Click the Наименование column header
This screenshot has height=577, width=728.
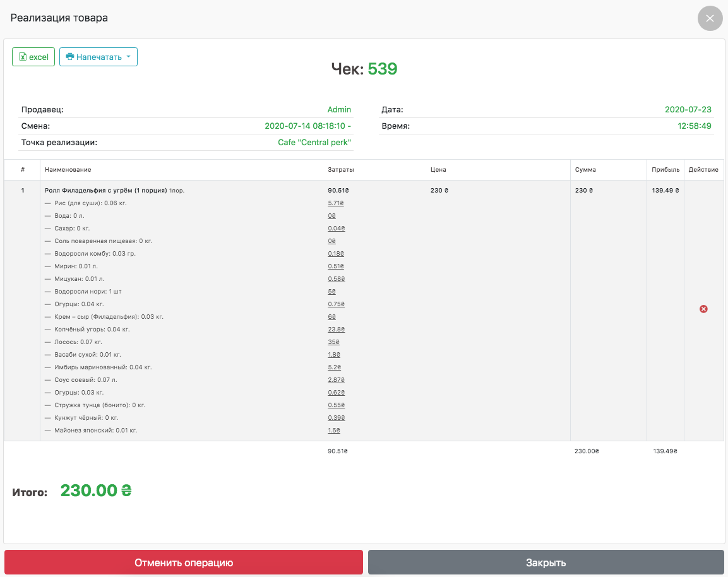tap(68, 170)
